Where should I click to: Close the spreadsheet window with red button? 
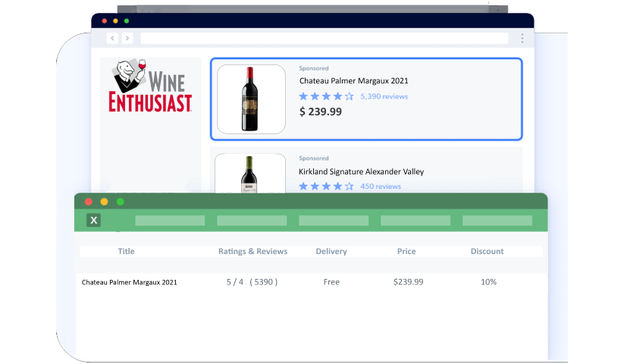(x=89, y=202)
